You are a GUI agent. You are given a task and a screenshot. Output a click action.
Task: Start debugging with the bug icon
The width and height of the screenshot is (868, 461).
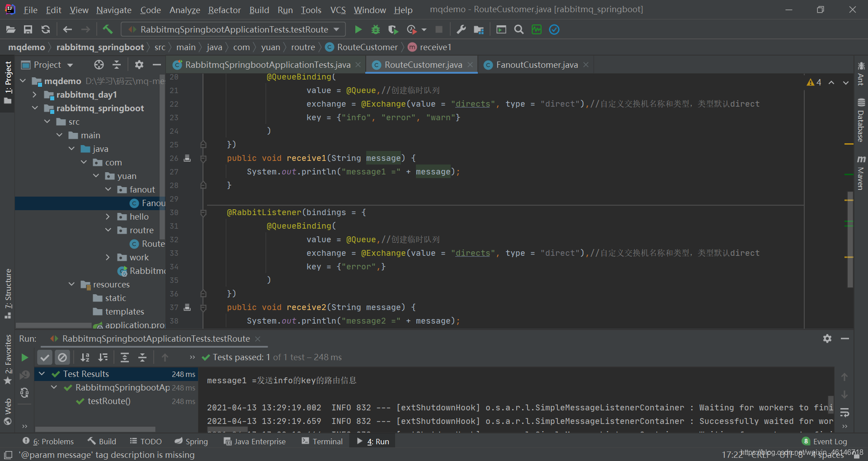point(375,29)
